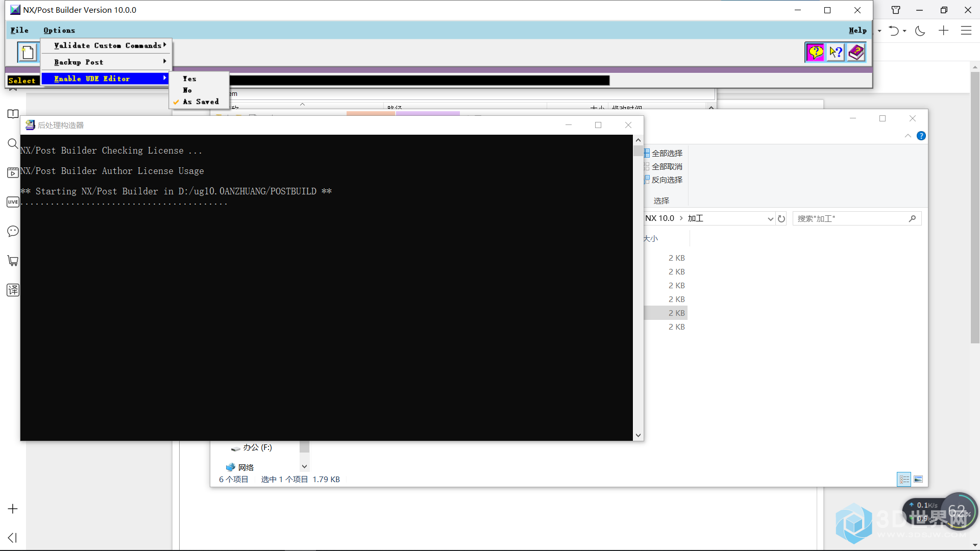Screen dimensions: 980x551
Task: Click 加工 in Explorer breadcrumb path
Action: coord(695,218)
